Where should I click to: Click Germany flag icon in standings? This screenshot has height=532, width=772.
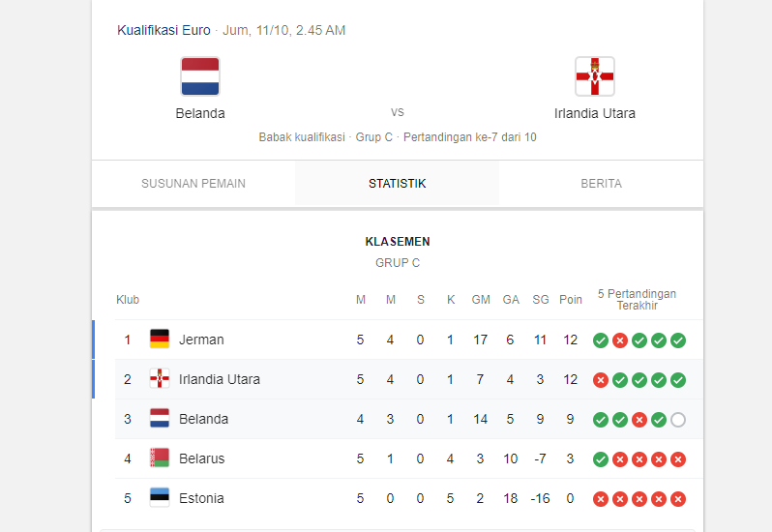[160, 340]
